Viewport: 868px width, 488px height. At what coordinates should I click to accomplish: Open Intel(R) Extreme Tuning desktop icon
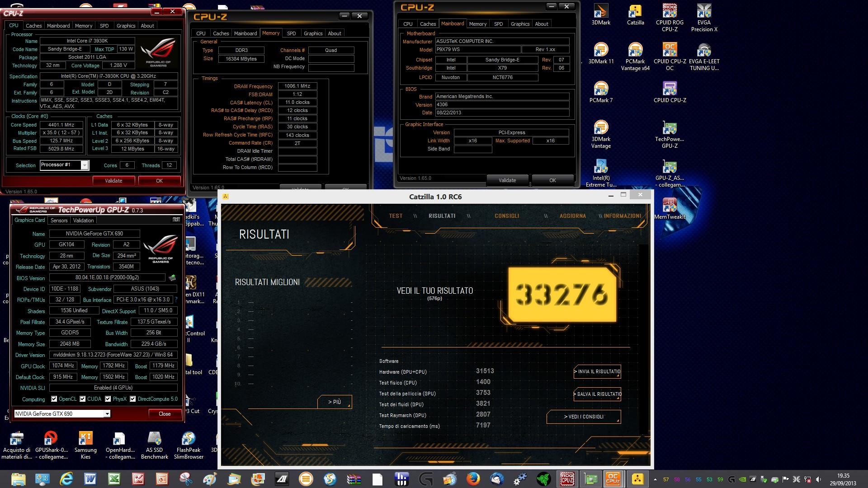pos(601,174)
